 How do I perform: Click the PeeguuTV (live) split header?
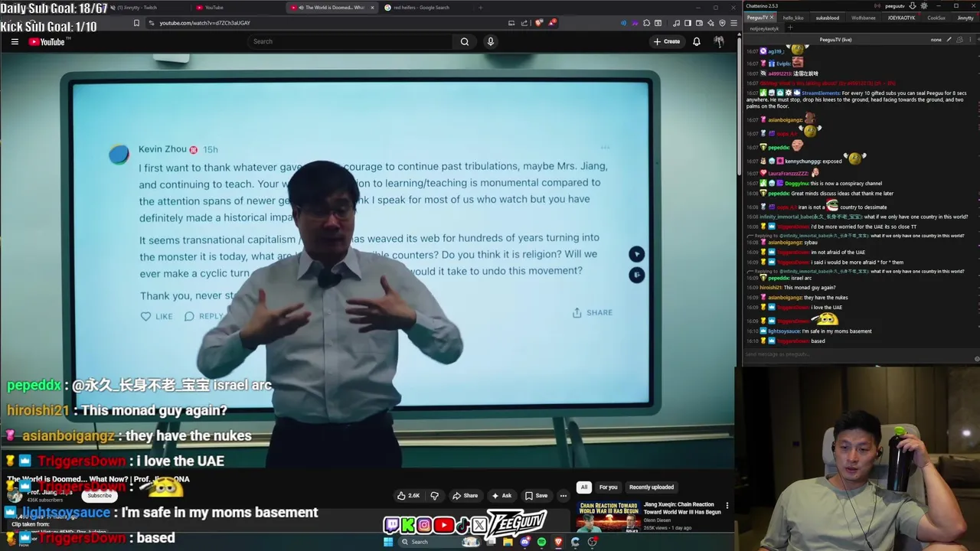835,40
